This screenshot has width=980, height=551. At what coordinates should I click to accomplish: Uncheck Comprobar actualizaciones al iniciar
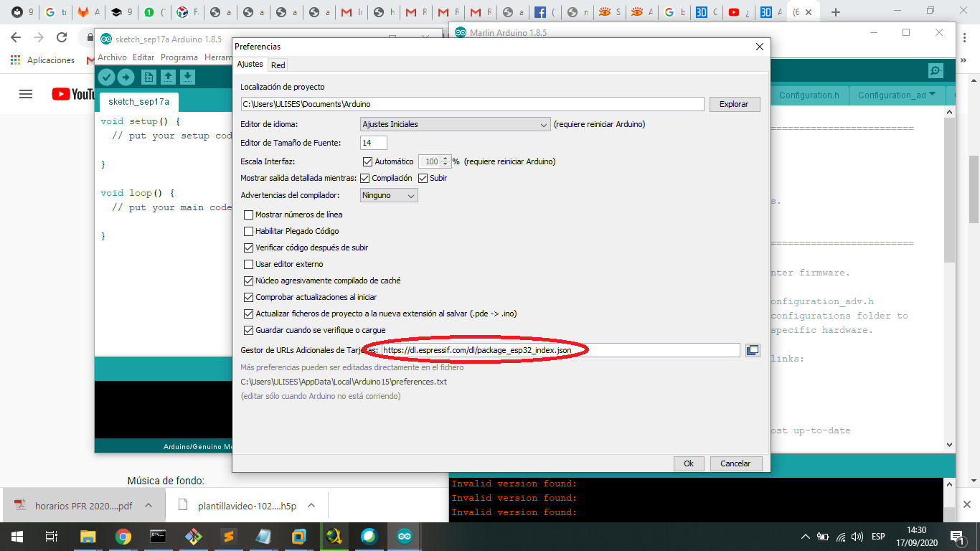249,297
